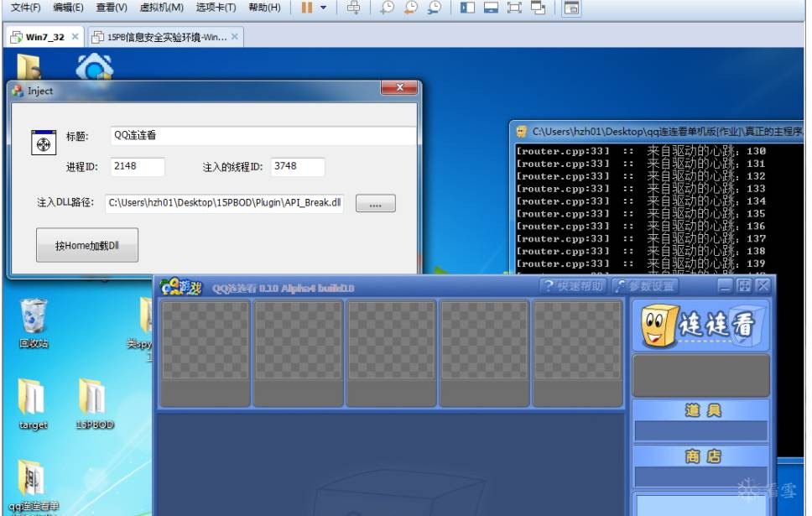This screenshot has width=812, height=516.
Task: Click the console line with heartbeat 137
Action: click(x=641, y=239)
